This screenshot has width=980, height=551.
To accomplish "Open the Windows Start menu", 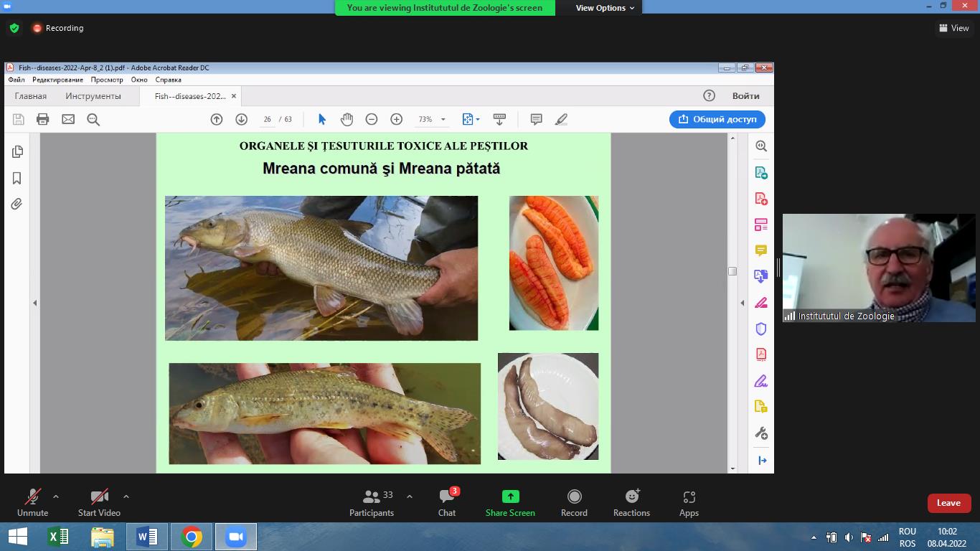I will (x=18, y=537).
